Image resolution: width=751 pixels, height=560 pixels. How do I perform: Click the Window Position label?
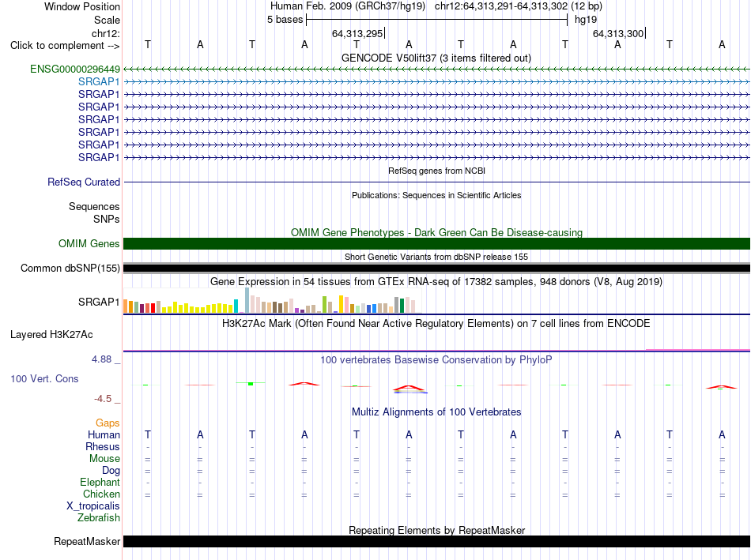[82, 6]
